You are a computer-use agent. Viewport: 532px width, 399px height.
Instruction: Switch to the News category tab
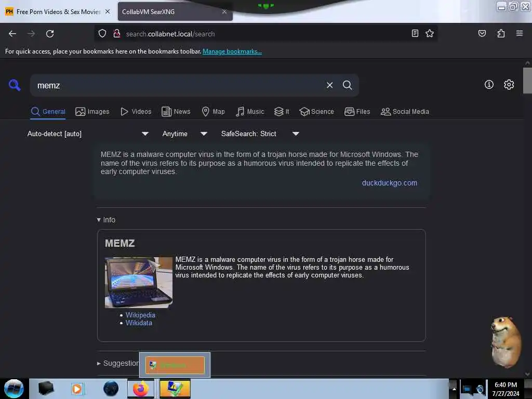tap(176, 112)
